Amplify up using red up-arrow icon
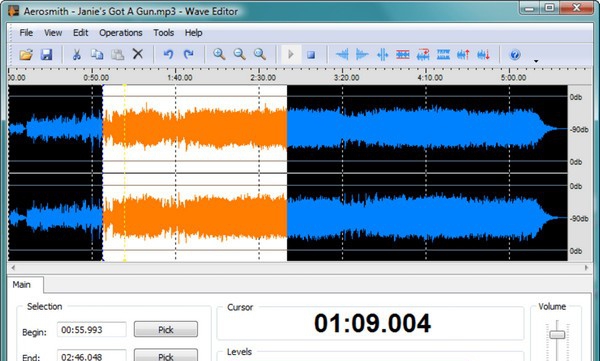The width and height of the screenshot is (600, 361). (x=463, y=54)
